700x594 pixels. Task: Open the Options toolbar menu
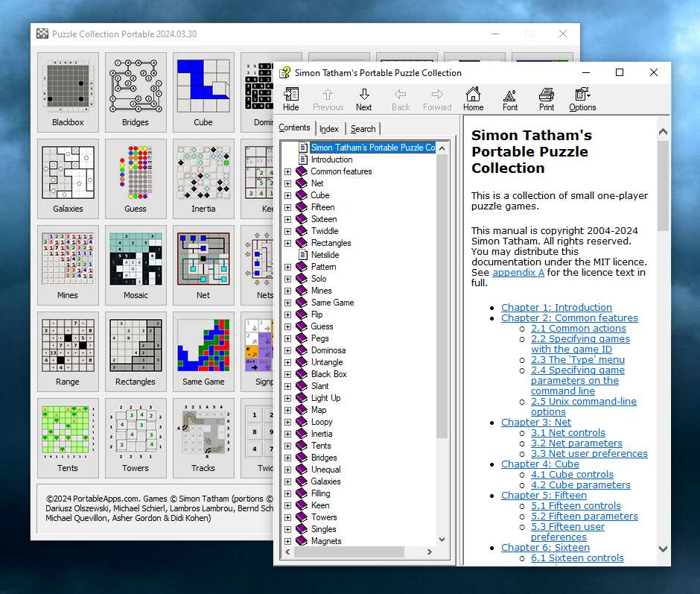pos(582,99)
